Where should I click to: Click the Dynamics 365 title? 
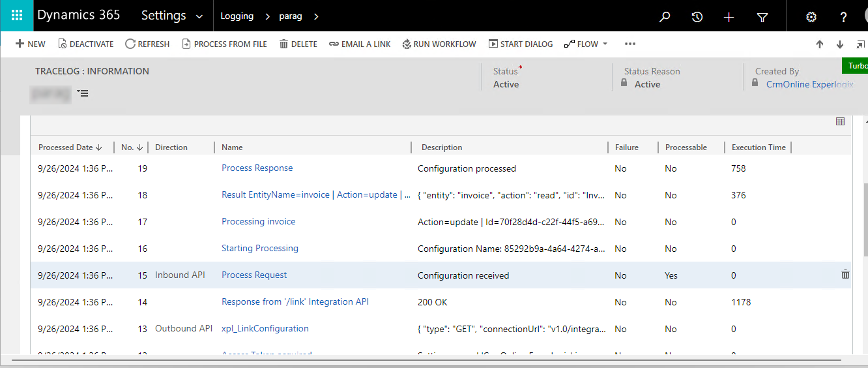pyautogui.click(x=79, y=15)
